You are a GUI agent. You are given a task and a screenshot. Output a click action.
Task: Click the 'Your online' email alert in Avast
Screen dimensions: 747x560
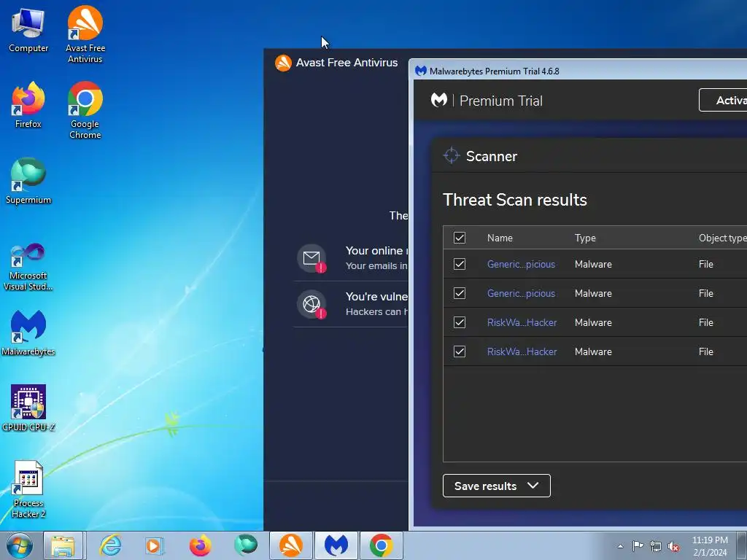click(x=351, y=258)
